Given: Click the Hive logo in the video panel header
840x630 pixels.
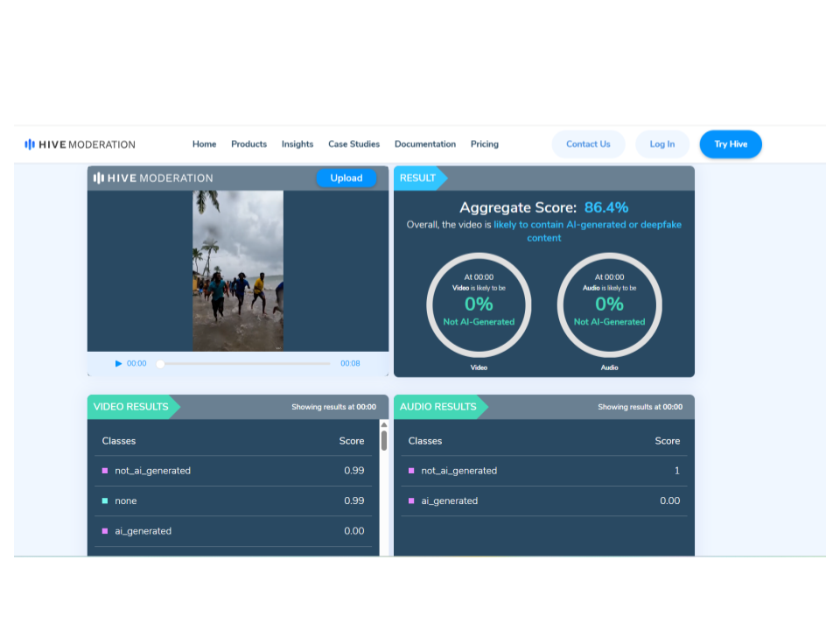Looking at the screenshot, I should (153, 178).
